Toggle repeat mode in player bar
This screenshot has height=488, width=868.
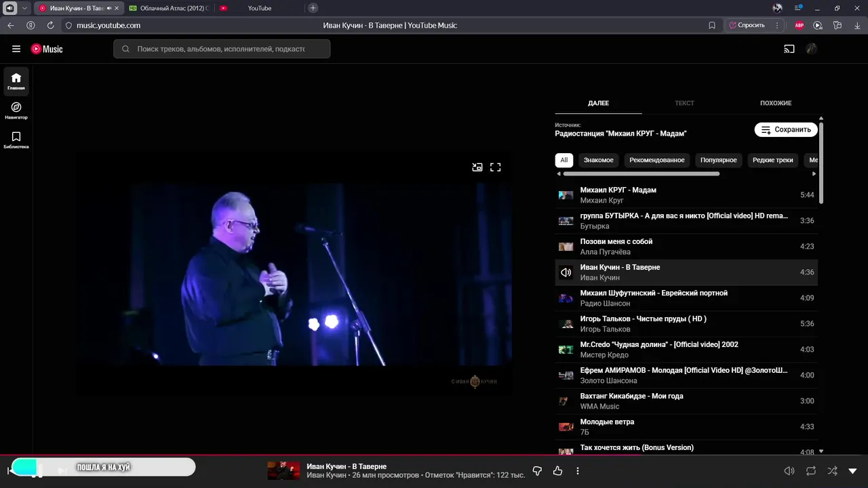tap(811, 470)
